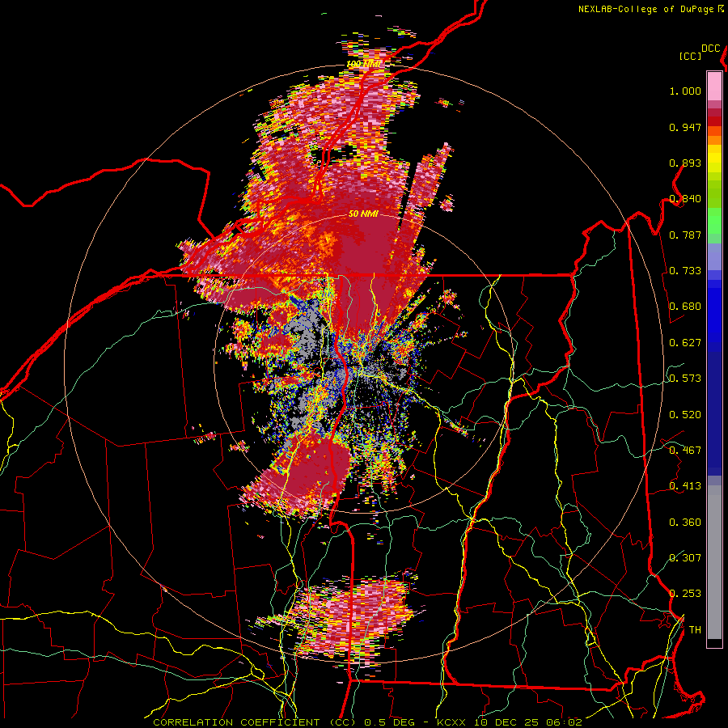Click the gray lower band of the color scale
Image resolution: width=728 pixels, height=728 pixels.
click(x=714, y=562)
